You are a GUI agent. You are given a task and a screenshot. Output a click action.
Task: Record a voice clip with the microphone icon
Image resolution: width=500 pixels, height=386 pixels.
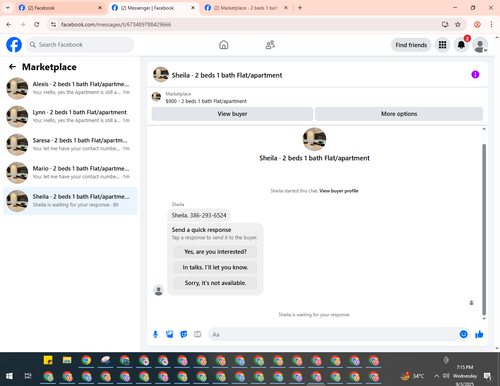155,334
